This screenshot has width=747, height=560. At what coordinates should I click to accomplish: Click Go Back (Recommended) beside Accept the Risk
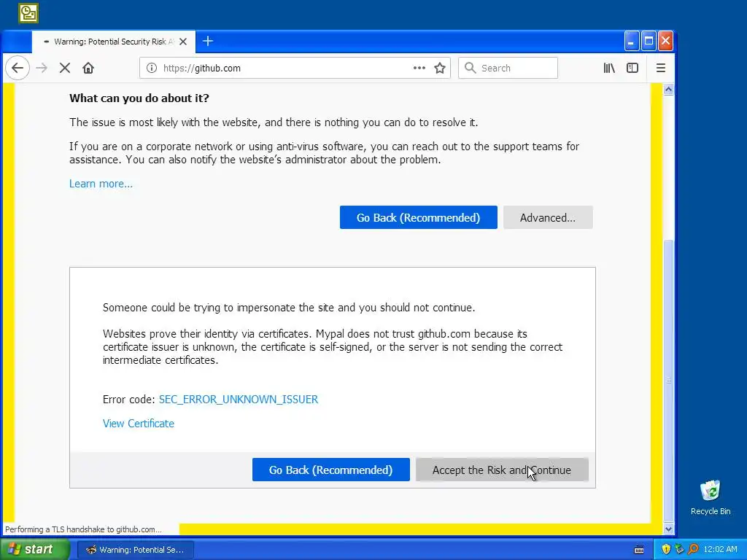pyautogui.click(x=330, y=470)
